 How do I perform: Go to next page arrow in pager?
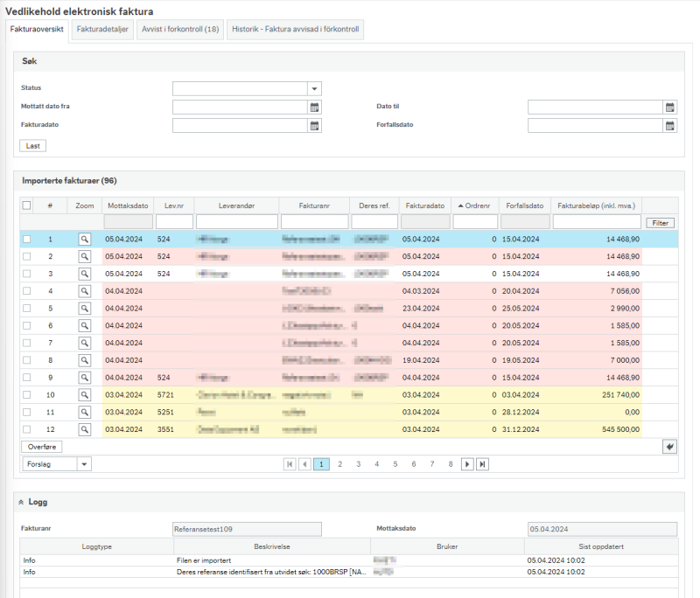467,464
